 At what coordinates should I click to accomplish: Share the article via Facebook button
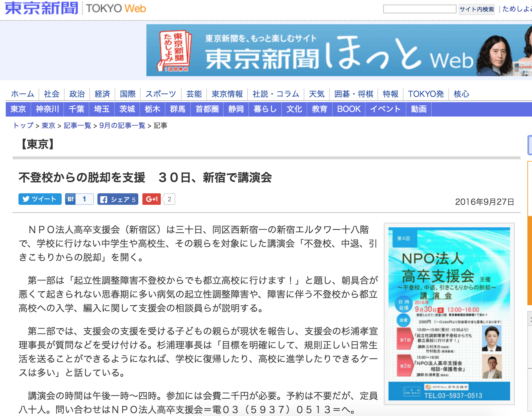click(118, 199)
